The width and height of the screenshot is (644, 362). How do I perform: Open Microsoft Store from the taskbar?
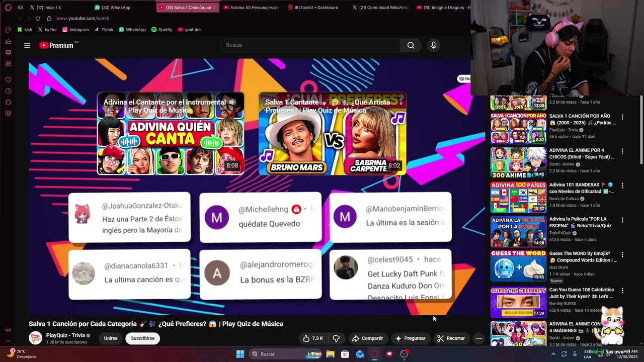tap(345, 354)
